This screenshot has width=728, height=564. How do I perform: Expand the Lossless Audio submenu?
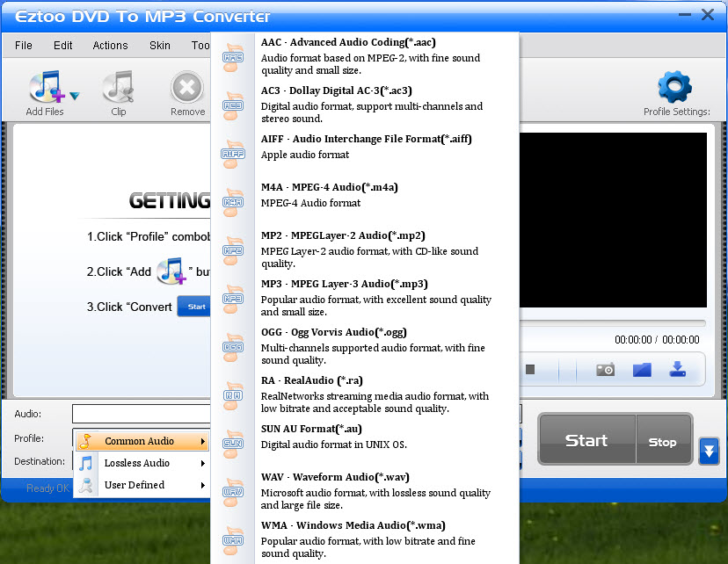click(x=142, y=463)
